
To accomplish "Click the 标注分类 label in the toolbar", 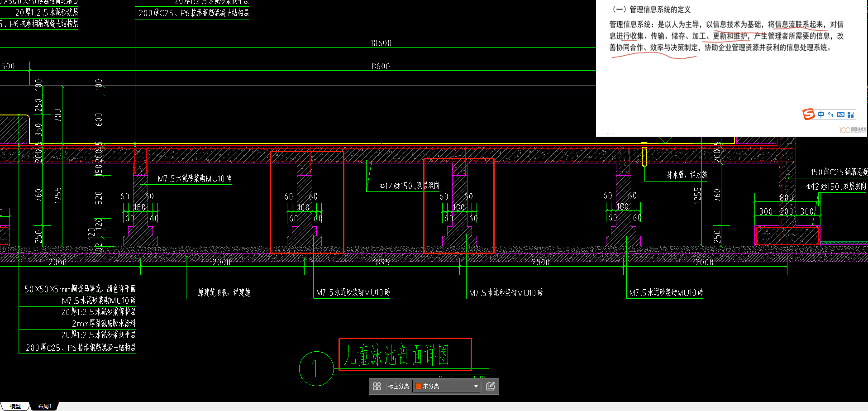I will (398, 386).
